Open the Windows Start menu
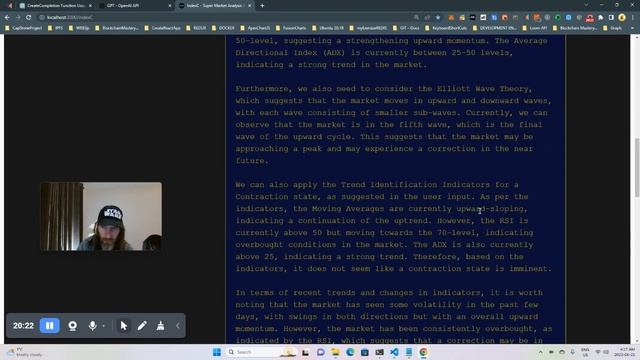Screen dimensions: 640x360 point(217,352)
